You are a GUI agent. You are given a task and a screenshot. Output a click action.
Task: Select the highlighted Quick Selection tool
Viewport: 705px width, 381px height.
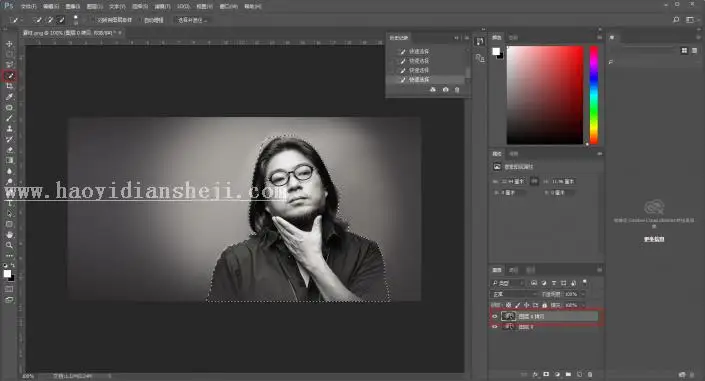pyautogui.click(x=9, y=76)
